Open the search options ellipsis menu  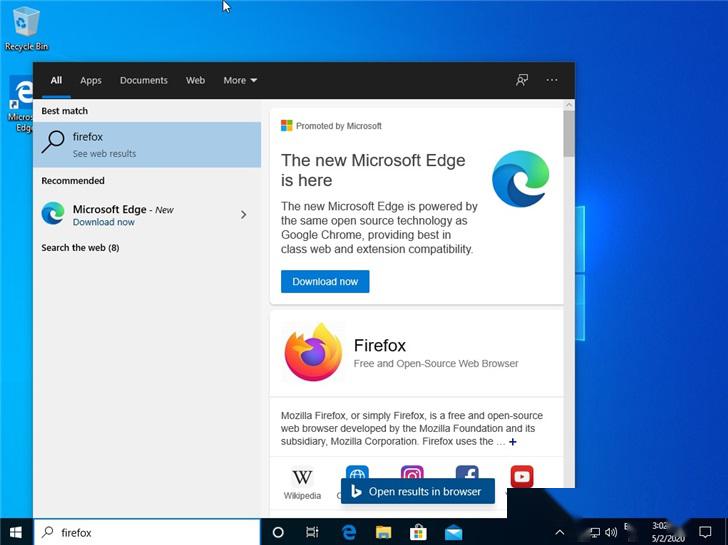coord(552,80)
